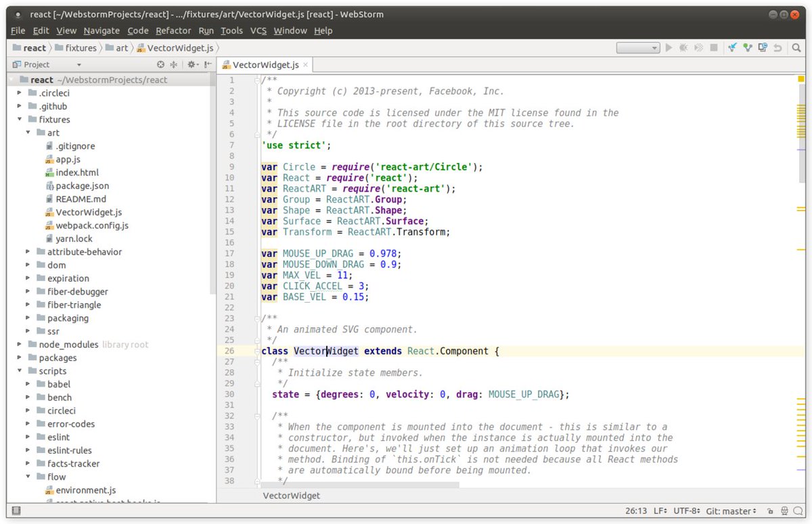Run the selected configuration with the play icon

tap(669, 48)
